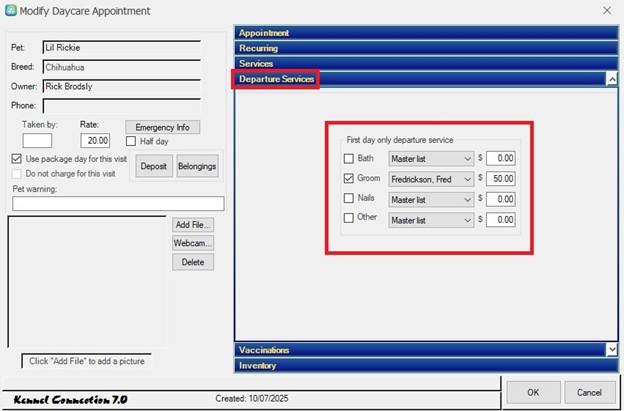This screenshot has height=411, width=624.
Task: Enable the Half day checkbox
Action: pyautogui.click(x=131, y=141)
